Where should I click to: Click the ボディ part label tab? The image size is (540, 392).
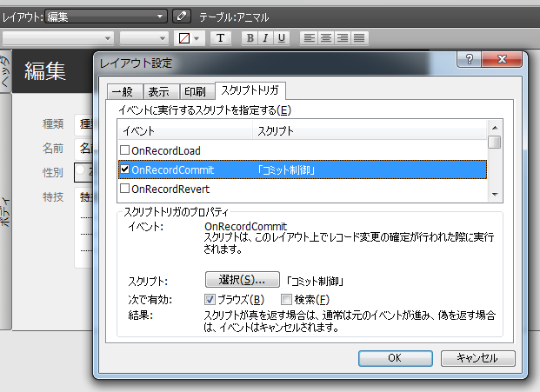pyautogui.click(x=5, y=211)
